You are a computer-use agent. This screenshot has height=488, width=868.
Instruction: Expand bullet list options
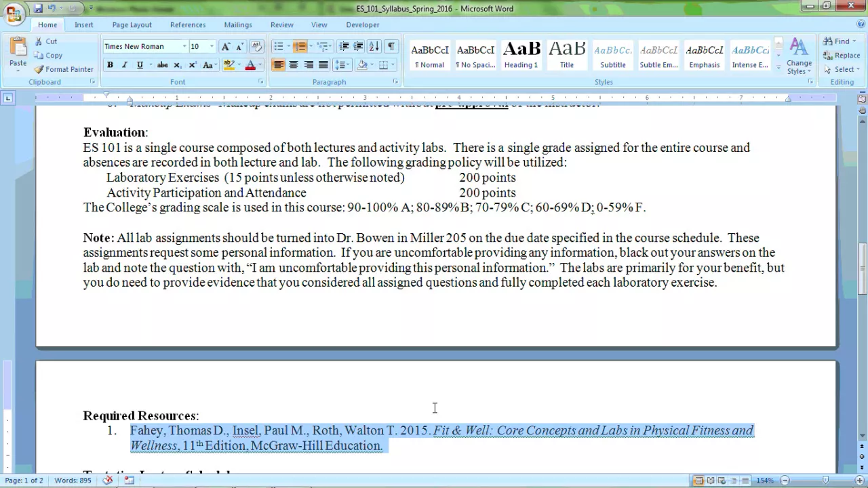click(288, 46)
